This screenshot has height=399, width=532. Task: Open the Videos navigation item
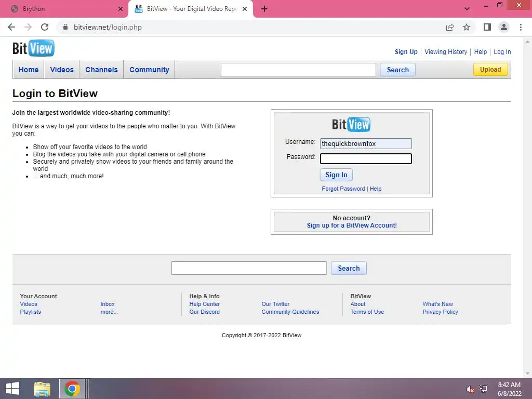point(62,70)
